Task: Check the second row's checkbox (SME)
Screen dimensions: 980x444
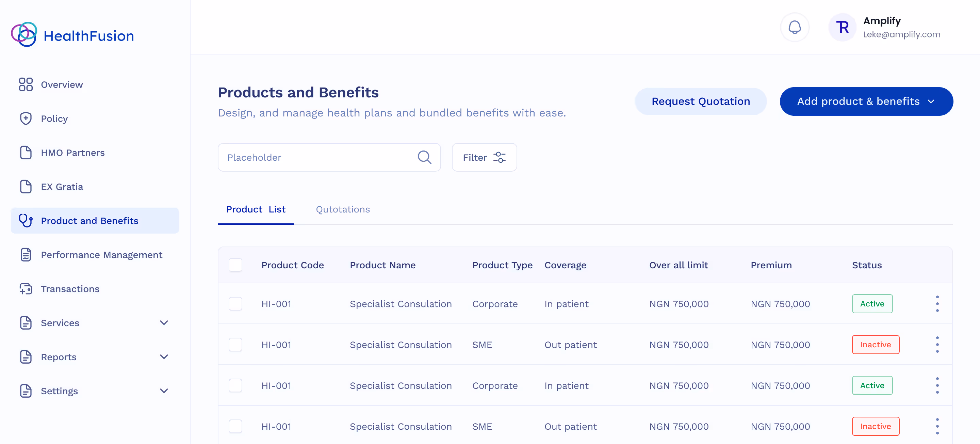Action: tap(235, 345)
